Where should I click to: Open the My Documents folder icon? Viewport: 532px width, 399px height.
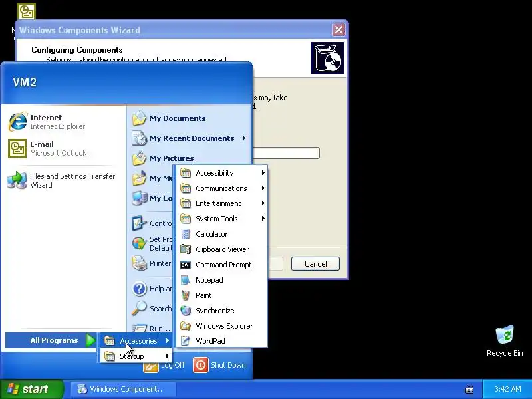(139, 118)
